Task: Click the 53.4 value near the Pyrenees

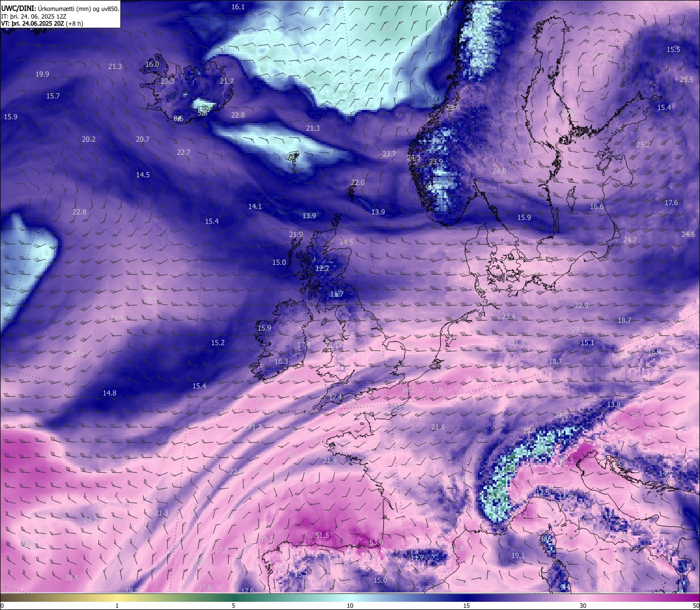Action: point(376,543)
